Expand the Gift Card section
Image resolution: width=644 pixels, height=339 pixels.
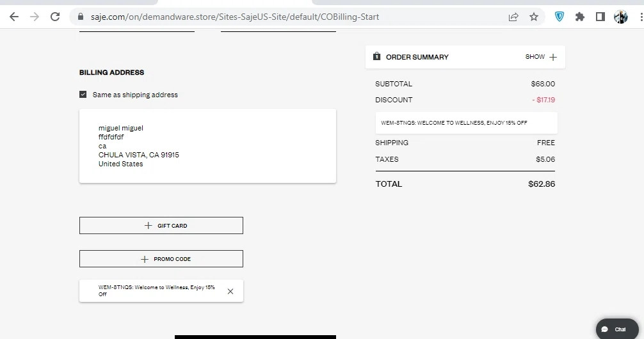[161, 225]
